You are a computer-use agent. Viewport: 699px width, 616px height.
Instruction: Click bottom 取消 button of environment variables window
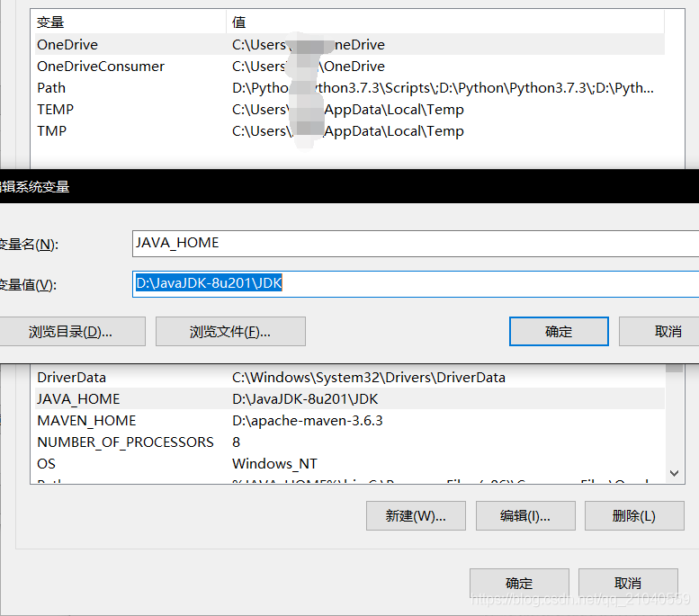pyautogui.click(x=628, y=583)
